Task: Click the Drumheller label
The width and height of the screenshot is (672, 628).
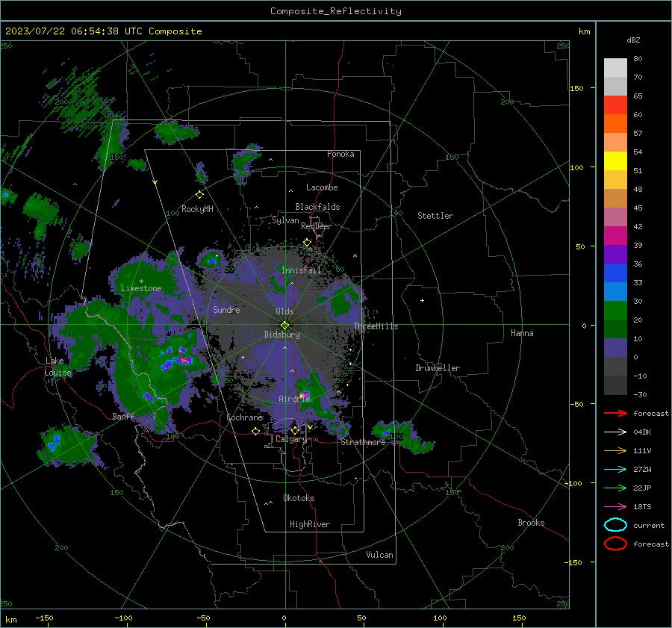Action: coord(438,368)
